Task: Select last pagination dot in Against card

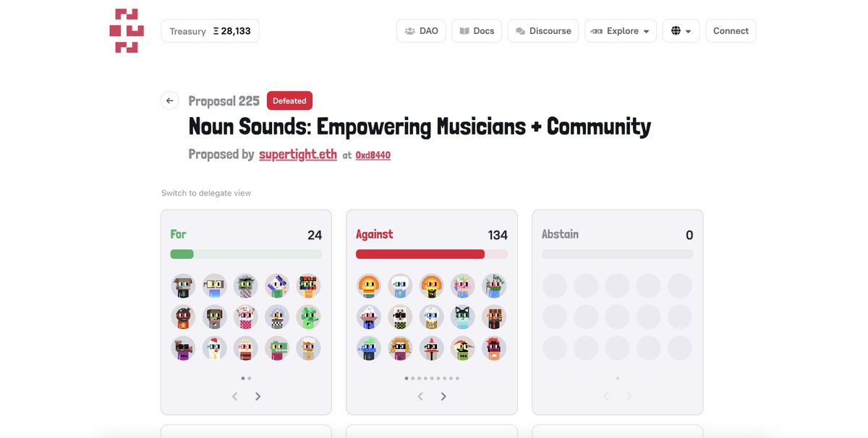Action: pos(457,378)
